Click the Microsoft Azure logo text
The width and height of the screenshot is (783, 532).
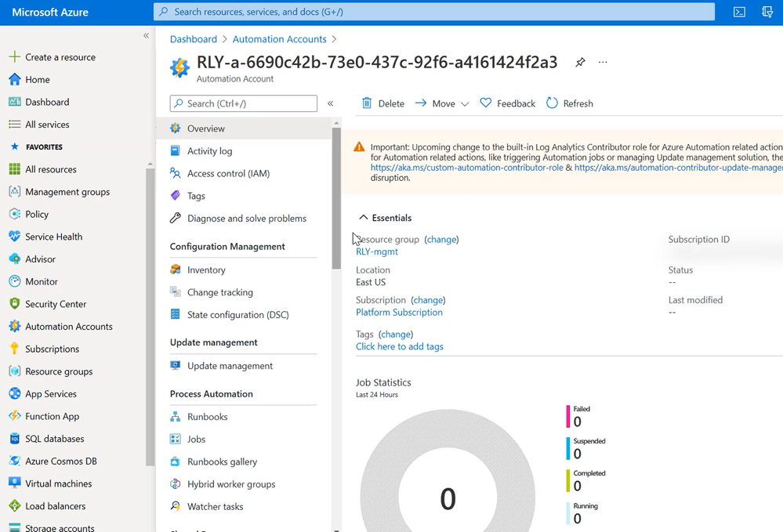(50, 12)
